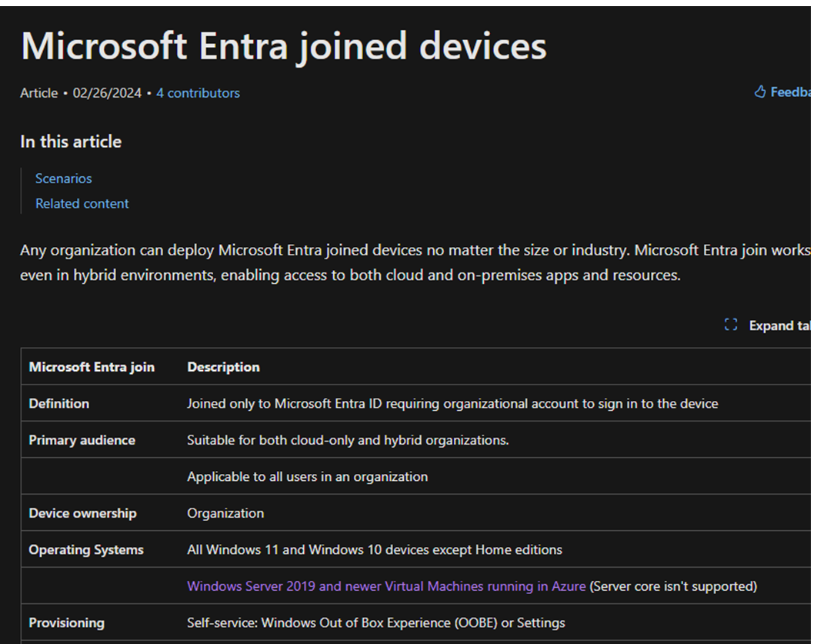Select the Definition row label
The height and width of the screenshot is (644, 817).
(x=59, y=404)
